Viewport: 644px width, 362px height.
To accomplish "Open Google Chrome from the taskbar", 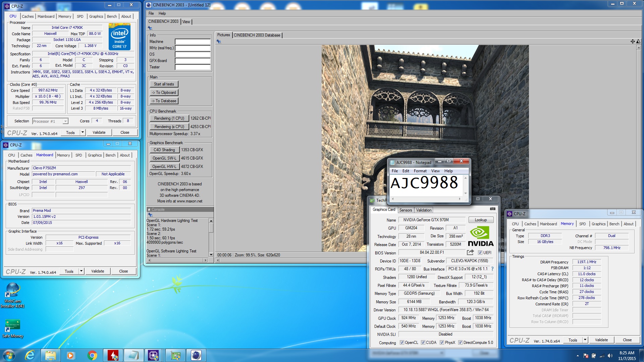I will pos(92,355).
